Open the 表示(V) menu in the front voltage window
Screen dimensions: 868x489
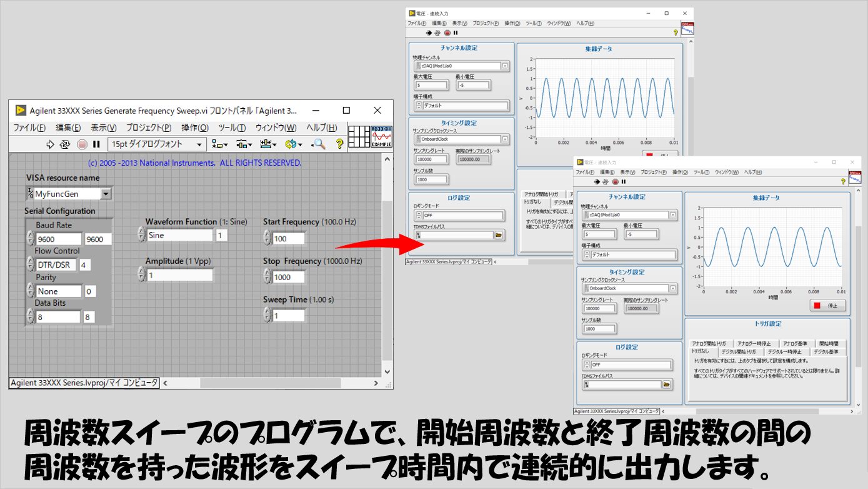pyautogui.click(x=627, y=172)
